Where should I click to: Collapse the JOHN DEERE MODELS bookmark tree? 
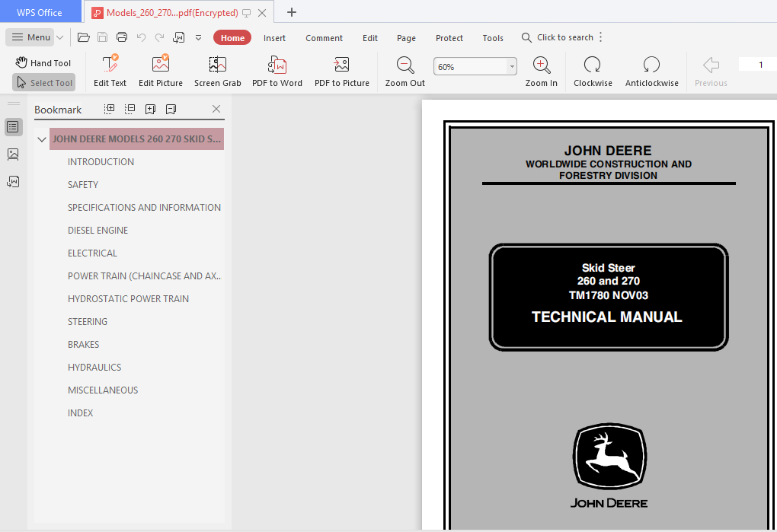42,139
